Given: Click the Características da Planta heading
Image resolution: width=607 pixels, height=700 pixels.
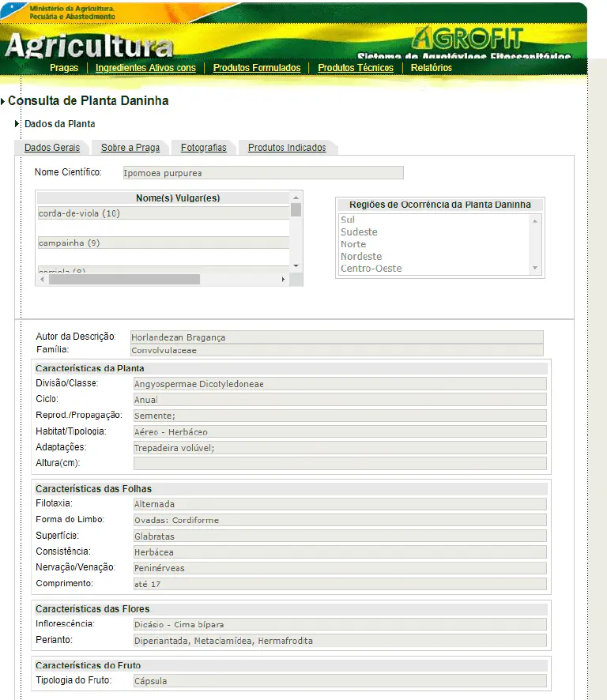Looking at the screenshot, I should (x=90, y=368).
